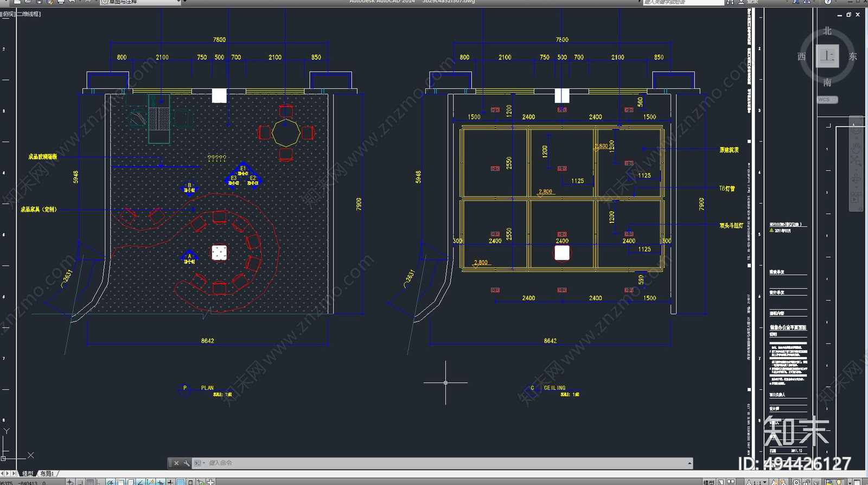Open the 1:1 annotation scale dropdown
This screenshot has height=485, width=868.
[757, 482]
